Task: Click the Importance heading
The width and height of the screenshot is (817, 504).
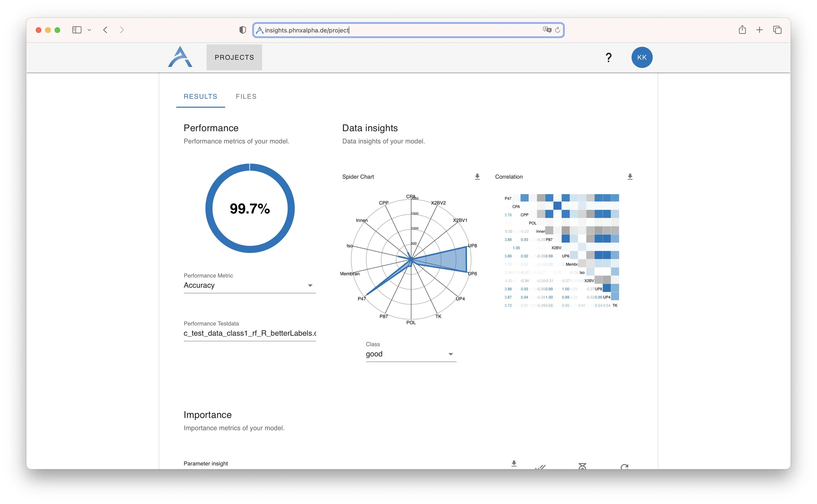Action: 208,415
